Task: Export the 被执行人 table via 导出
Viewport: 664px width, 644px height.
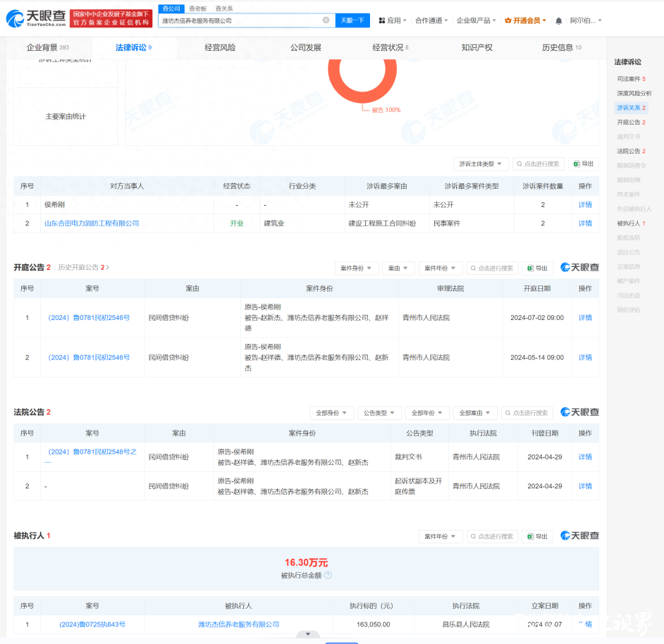Action: [537, 536]
